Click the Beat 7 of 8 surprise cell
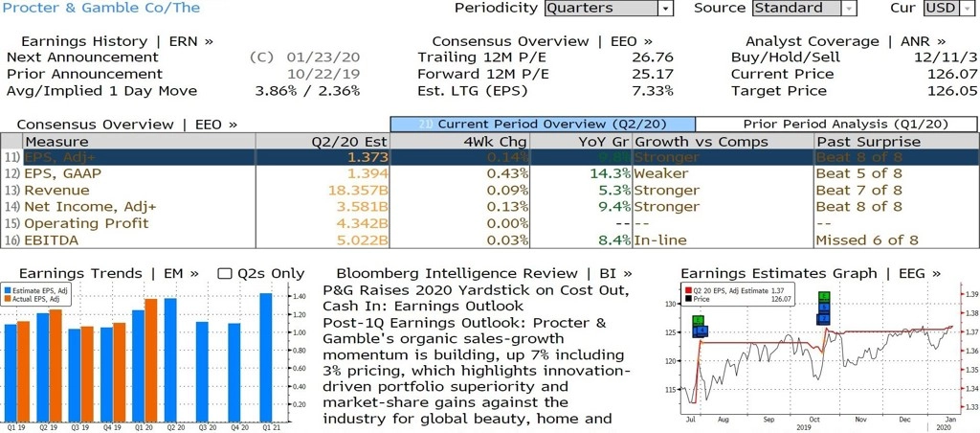 pyautogui.click(x=859, y=191)
